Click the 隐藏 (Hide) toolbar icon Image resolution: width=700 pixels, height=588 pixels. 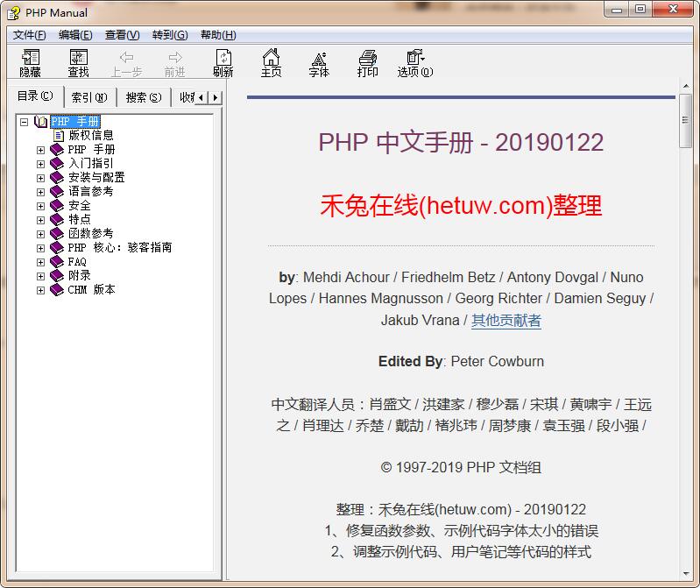31,58
